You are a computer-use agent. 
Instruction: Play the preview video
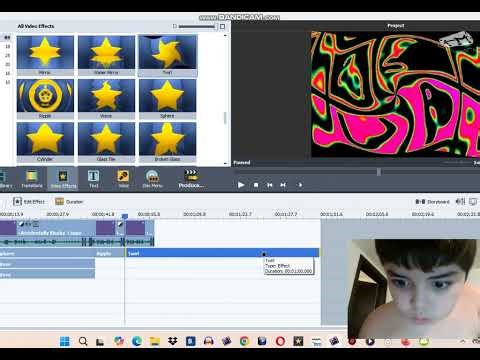tap(241, 185)
